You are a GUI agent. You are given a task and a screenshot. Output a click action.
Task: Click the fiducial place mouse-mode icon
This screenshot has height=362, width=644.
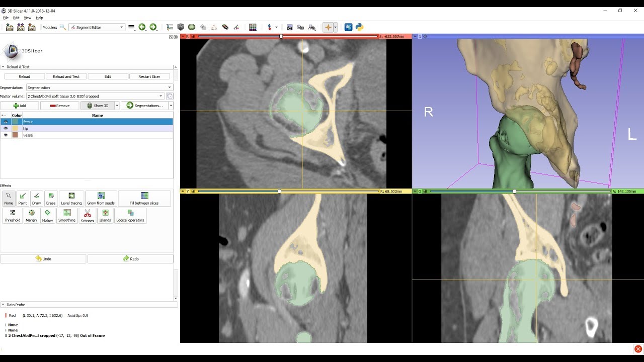[270, 27]
